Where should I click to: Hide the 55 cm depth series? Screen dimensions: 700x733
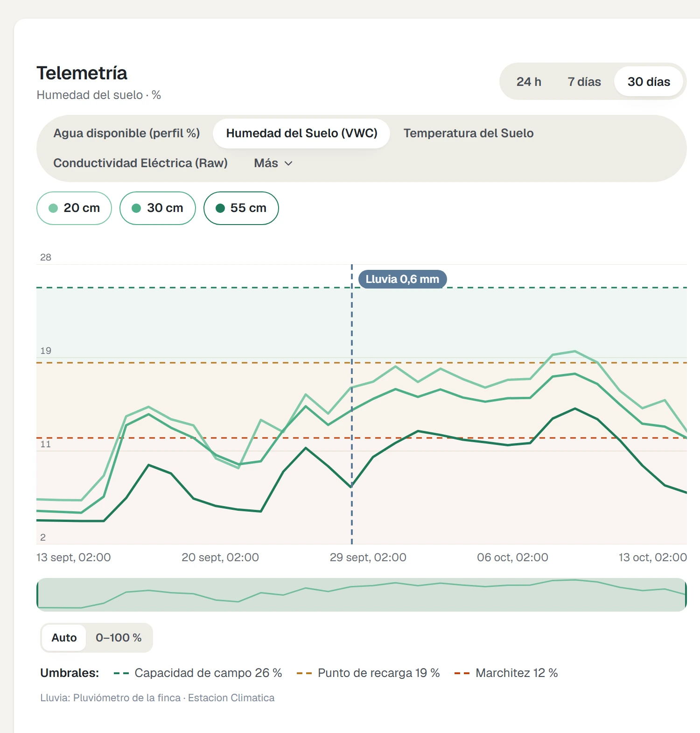point(241,208)
